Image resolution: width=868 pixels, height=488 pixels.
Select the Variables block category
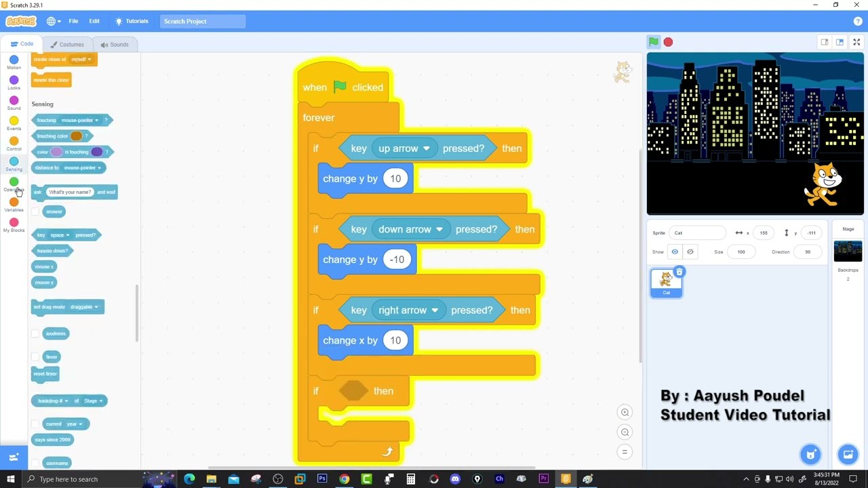tap(14, 205)
